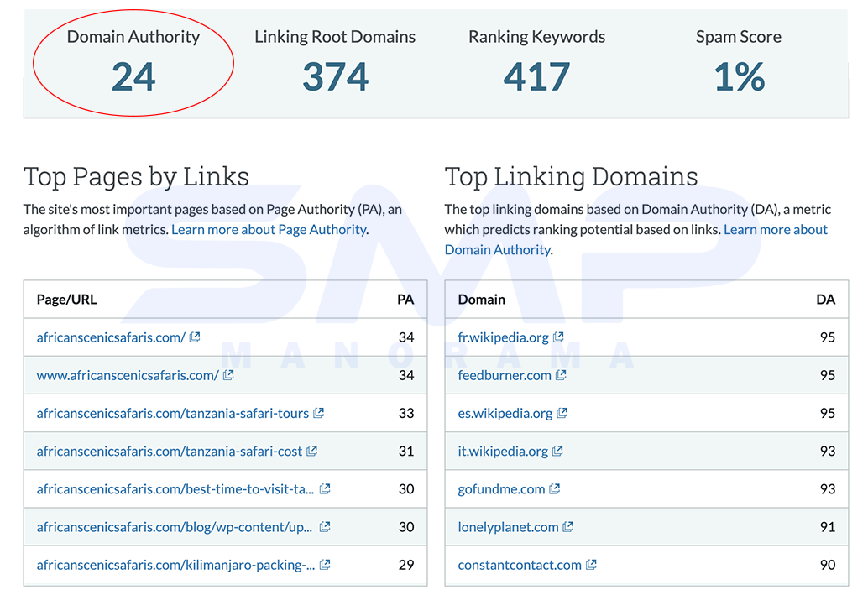Open the kilimanjaro-packing page link
868x616 pixels.
[175, 565]
